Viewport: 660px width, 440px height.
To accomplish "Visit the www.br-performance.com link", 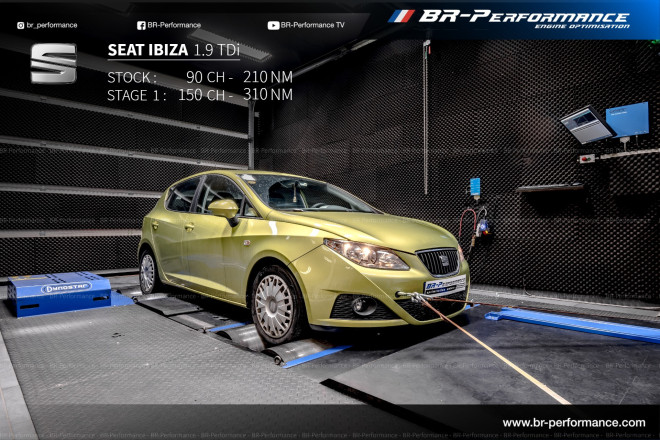I will click(x=573, y=423).
